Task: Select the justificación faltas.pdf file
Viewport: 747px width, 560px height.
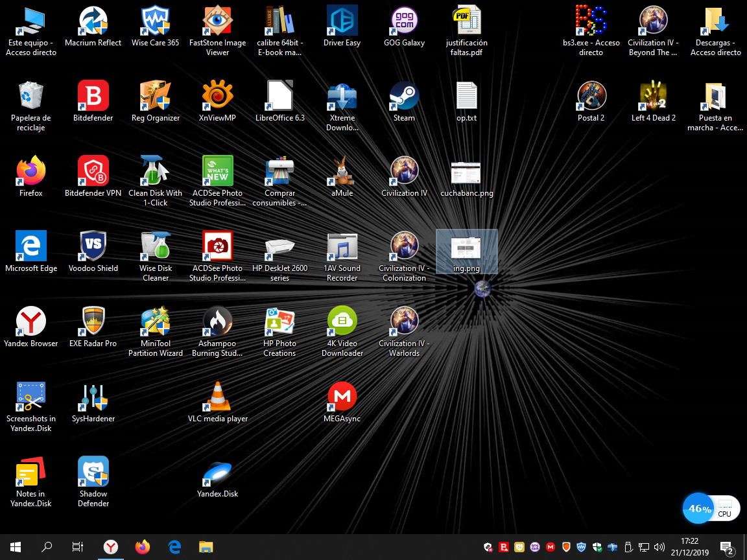Action: coord(466,22)
